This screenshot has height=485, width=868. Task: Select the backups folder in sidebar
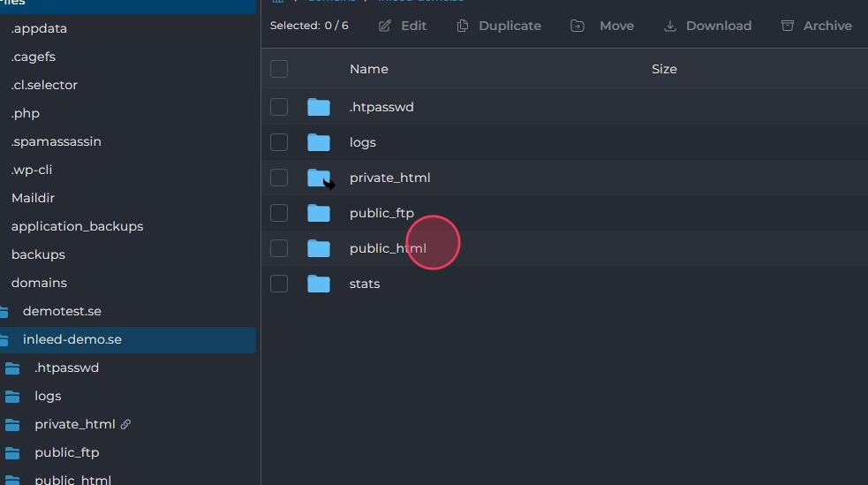pyautogui.click(x=38, y=254)
